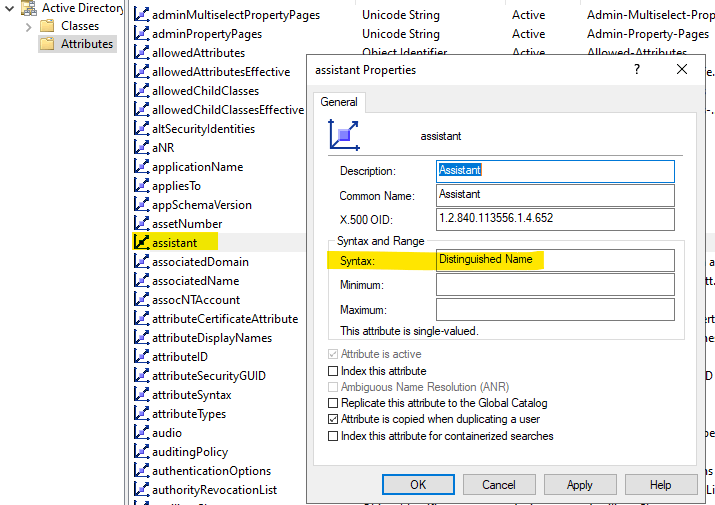Select the General tab

(x=339, y=102)
